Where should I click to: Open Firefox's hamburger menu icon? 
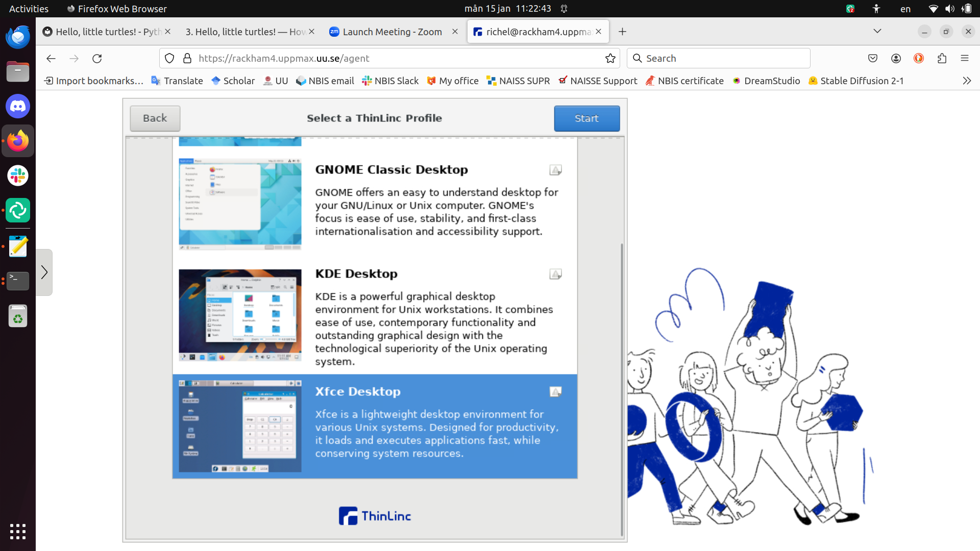pos(965,58)
